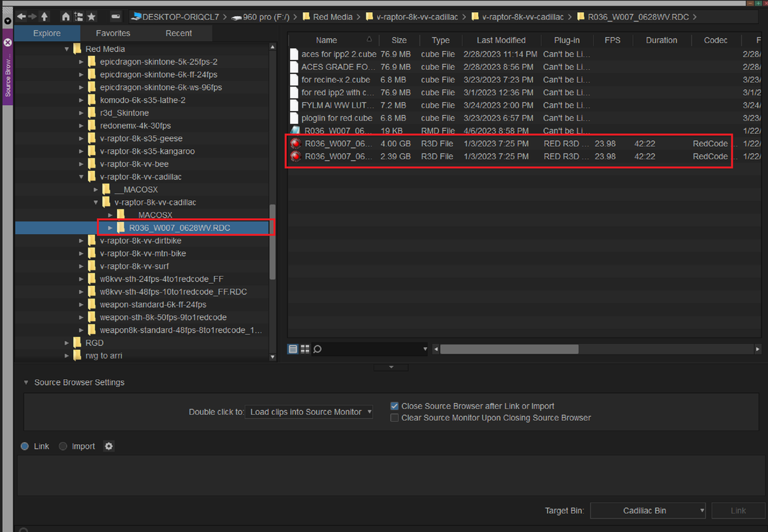Click the magnifier search icon

pyautogui.click(x=317, y=348)
